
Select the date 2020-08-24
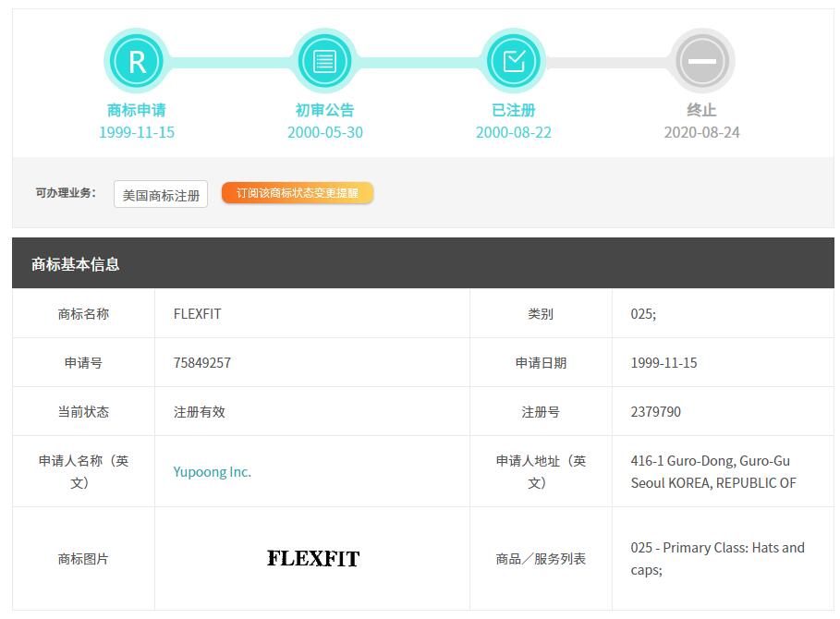[x=701, y=132]
